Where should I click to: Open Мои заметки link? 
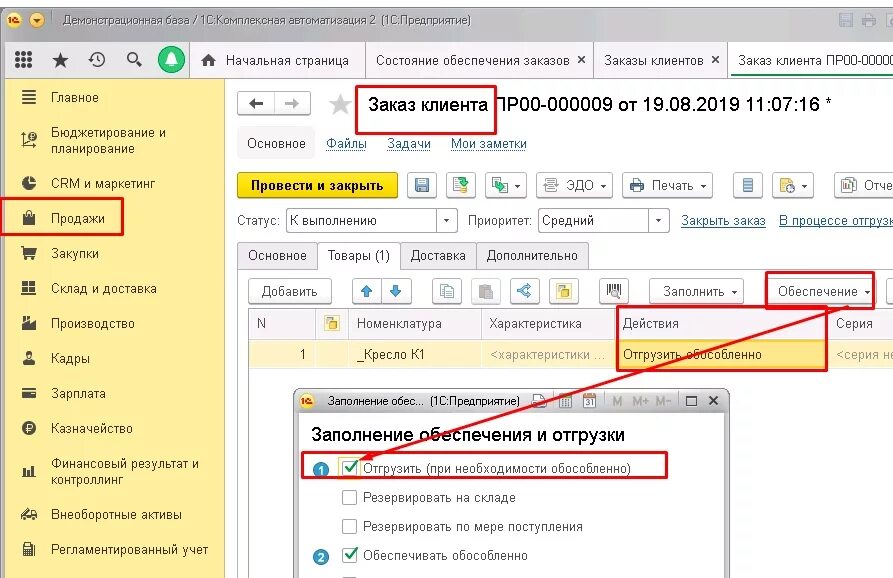489,144
